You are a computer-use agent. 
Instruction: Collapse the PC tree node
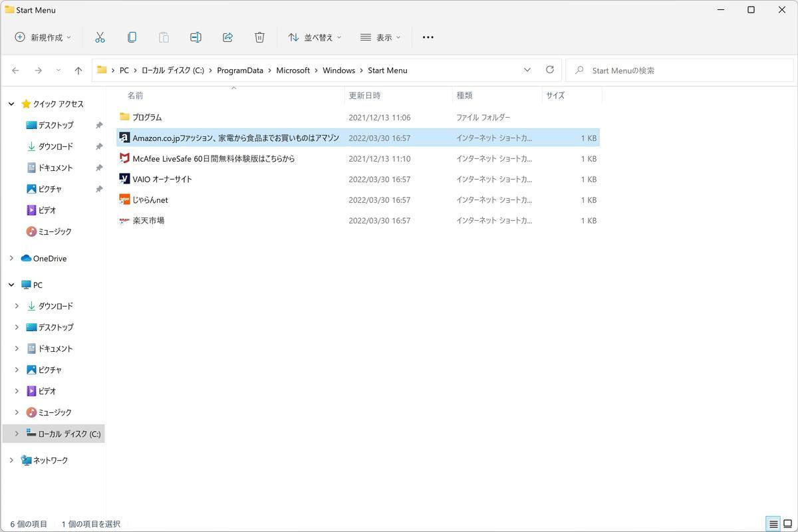pyautogui.click(x=11, y=285)
